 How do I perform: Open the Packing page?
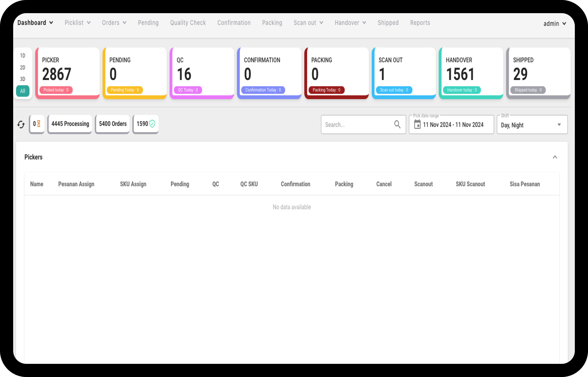[272, 23]
